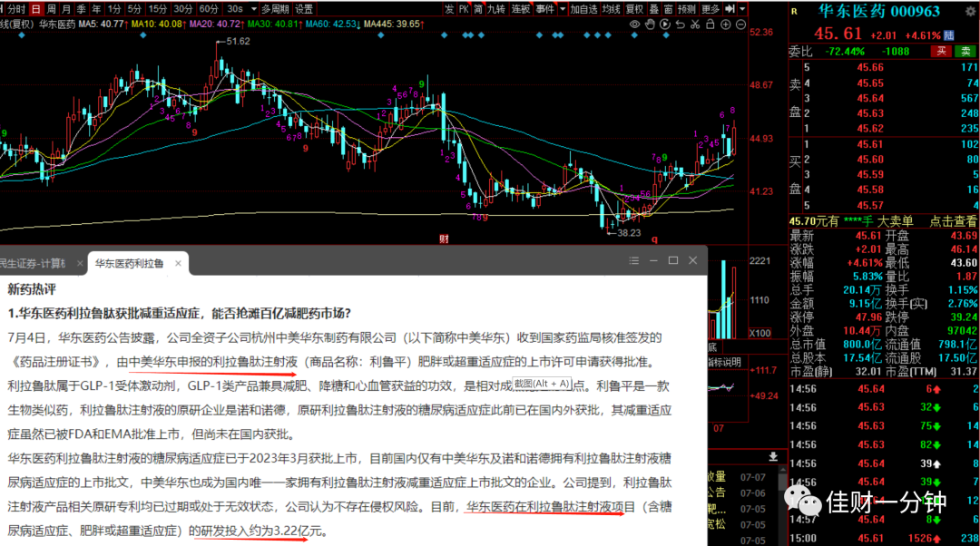Open the PK comparison tool
980x546 pixels.
pyautogui.click(x=464, y=9)
